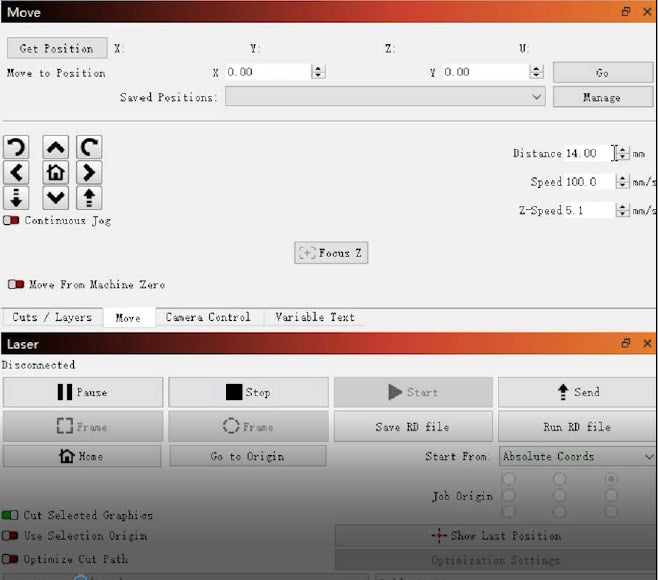Image resolution: width=658 pixels, height=580 pixels.
Task: Disable Cut Selected Graphics toggle
Action: click(11, 515)
